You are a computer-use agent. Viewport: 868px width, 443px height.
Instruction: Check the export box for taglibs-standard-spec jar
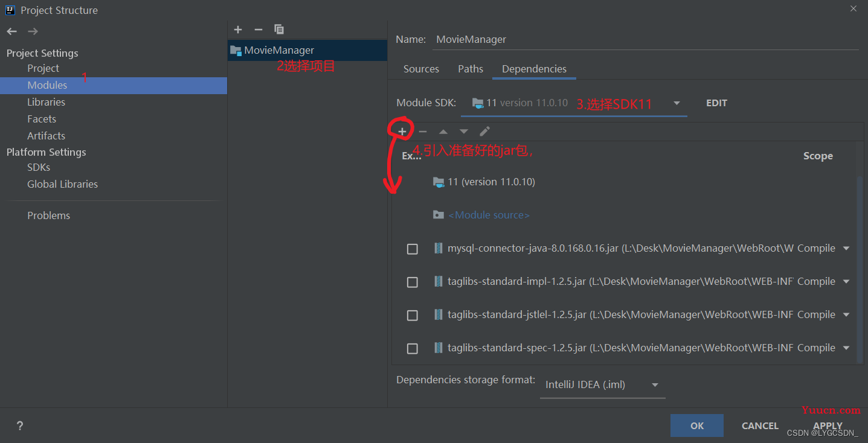[x=413, y=348]
